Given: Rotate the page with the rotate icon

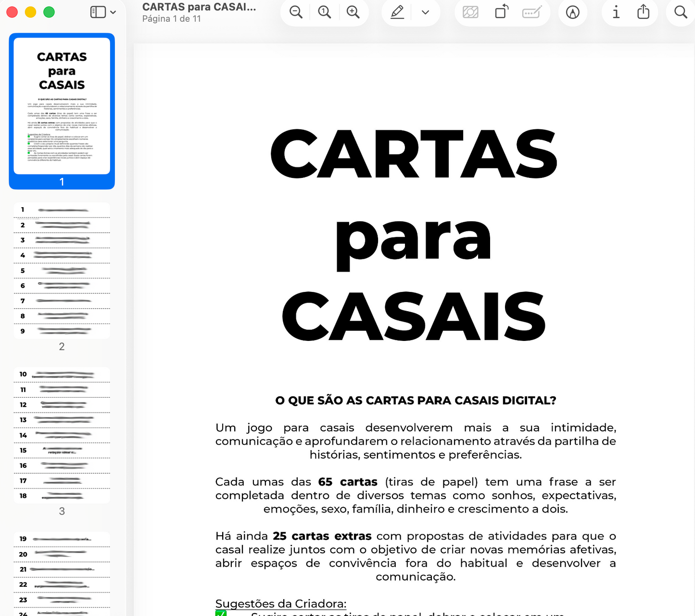Looking at the screenshot, I should point(502,12).
